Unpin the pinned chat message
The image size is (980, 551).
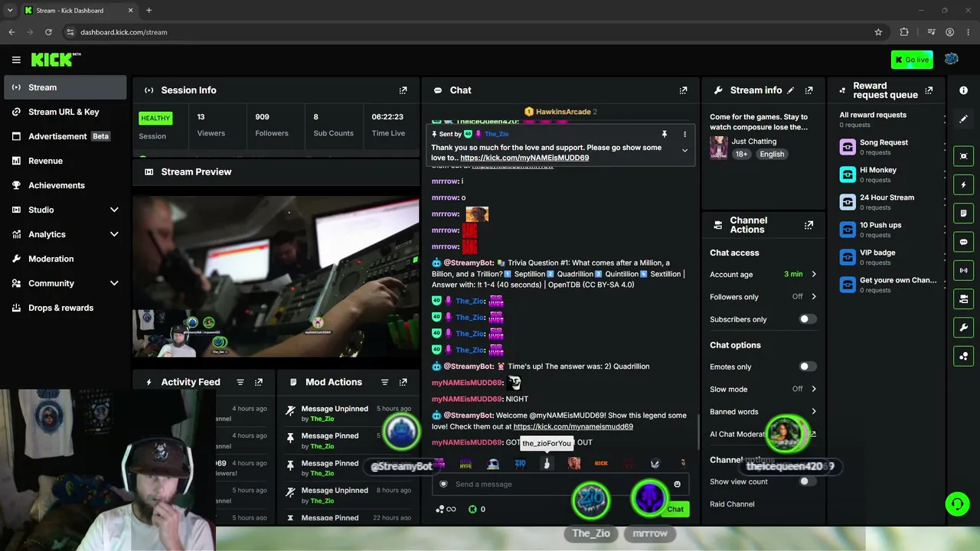click(665, 134)
